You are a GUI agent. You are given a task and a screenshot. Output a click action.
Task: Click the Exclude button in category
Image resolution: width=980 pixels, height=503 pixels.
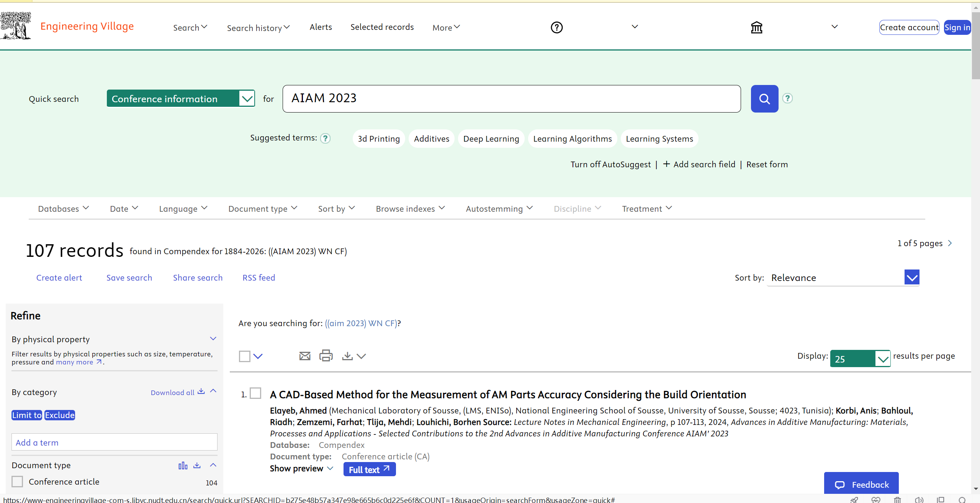click(x=60, y=415)
